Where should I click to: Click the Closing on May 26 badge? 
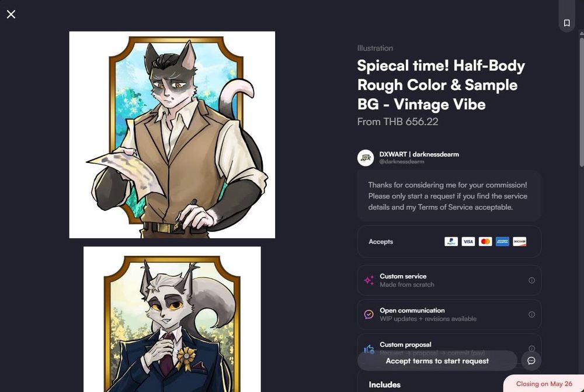(544, 384)
